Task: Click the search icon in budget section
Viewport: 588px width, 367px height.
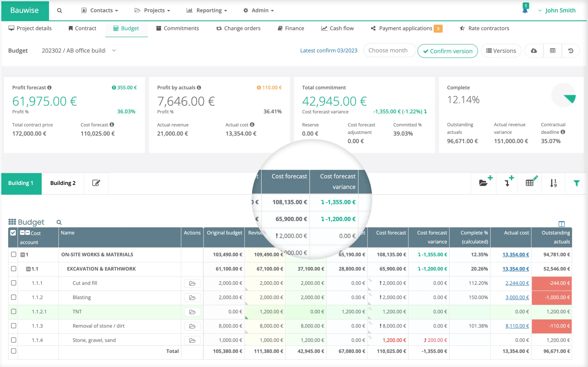Action: (59, 222)
